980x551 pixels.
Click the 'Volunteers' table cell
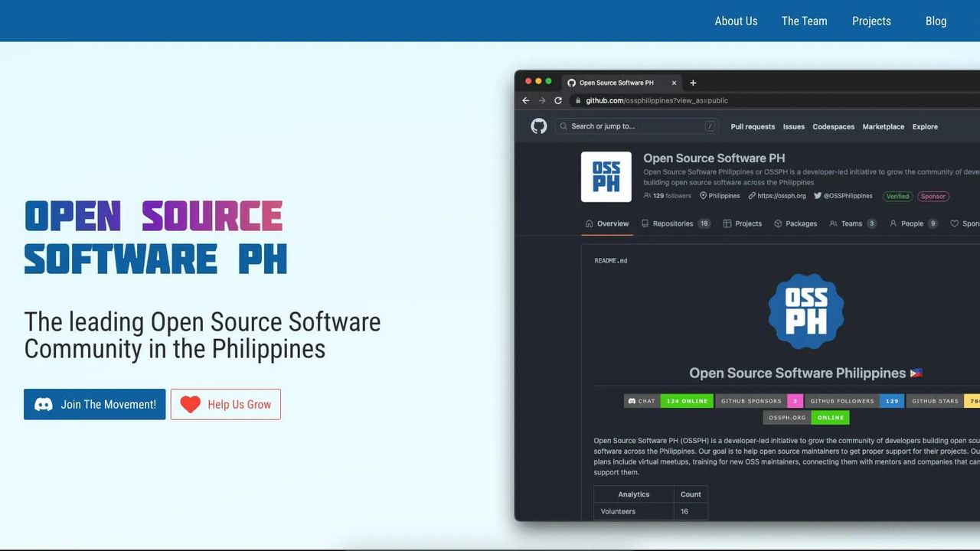tap(634, 511)
